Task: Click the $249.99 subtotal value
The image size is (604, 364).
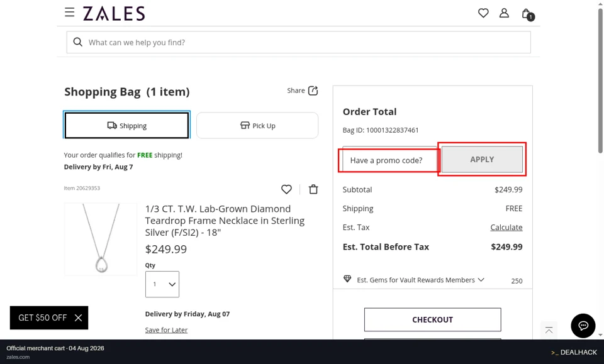Action: click(x=508, y=189)
